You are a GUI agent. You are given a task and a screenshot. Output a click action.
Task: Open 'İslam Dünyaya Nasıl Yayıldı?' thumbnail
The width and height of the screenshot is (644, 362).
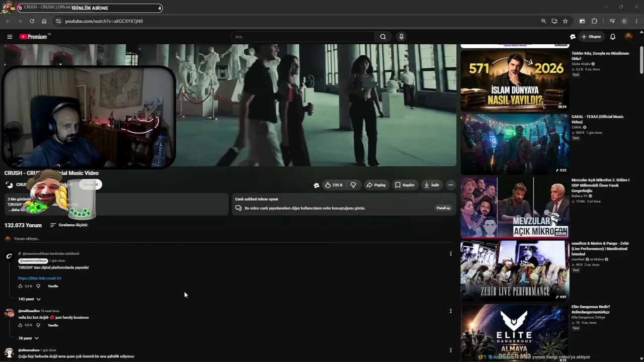click(515, 80)
